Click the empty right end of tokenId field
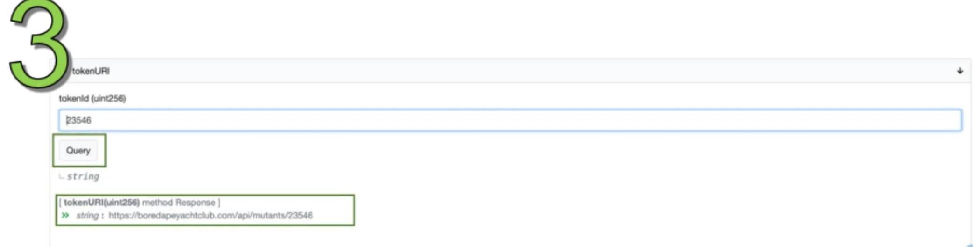Screen dimensions: 980x247 tap(888, 120)
